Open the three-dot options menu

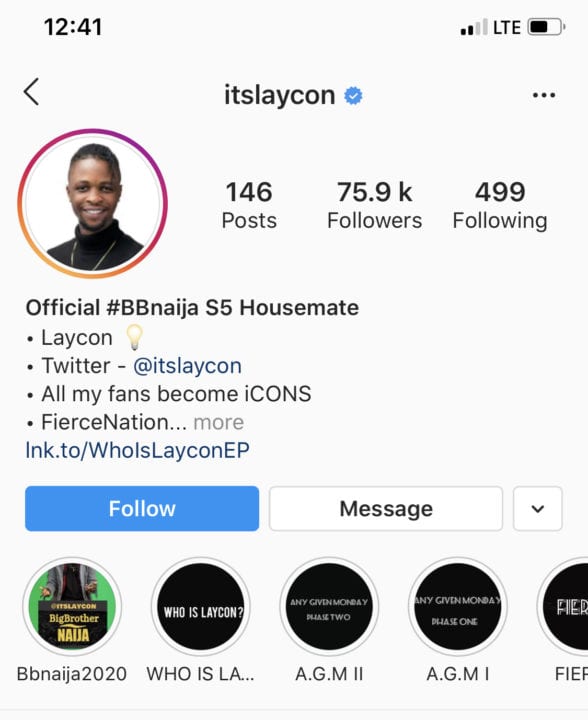(544, 95)
